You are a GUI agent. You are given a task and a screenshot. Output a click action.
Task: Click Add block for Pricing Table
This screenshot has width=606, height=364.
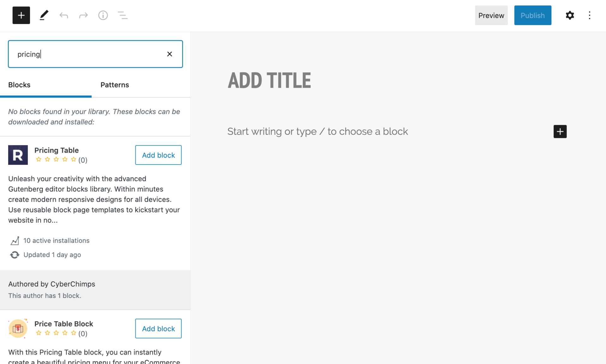coord(158,155)
